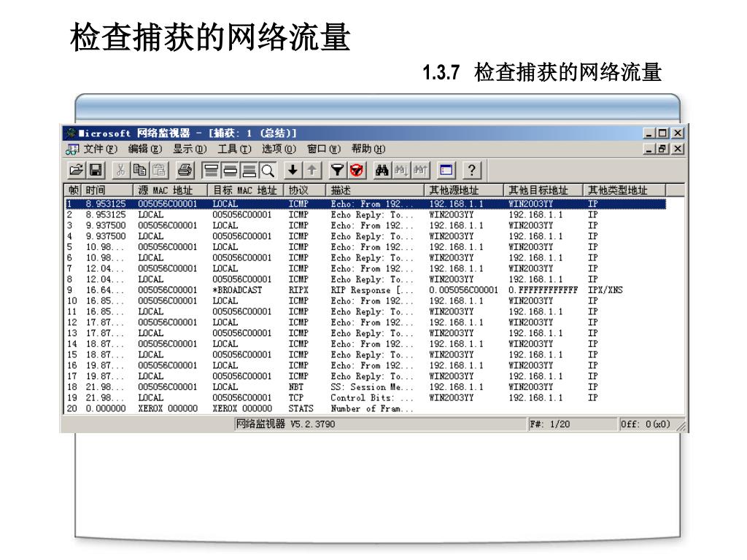
Task: Click the Copy toolbar icon
Action: click(x=139, y=170)
